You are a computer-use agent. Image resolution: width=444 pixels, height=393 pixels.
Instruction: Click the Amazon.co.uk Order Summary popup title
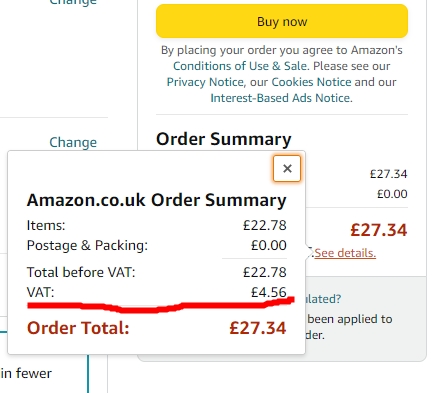tap(156, 200)
